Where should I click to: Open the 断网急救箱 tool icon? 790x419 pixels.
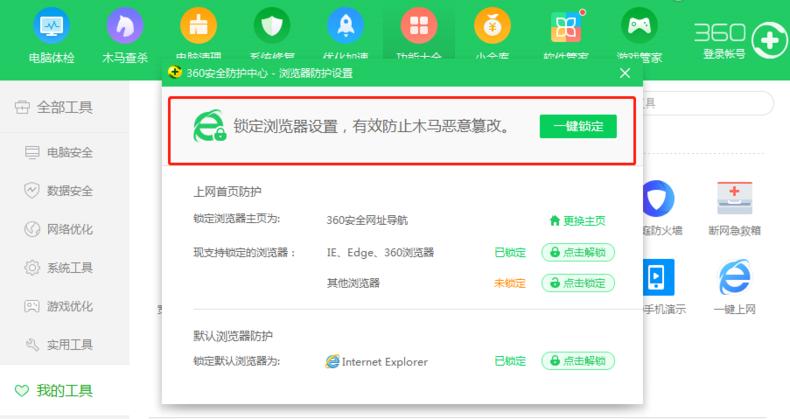(x=734, y=198)
